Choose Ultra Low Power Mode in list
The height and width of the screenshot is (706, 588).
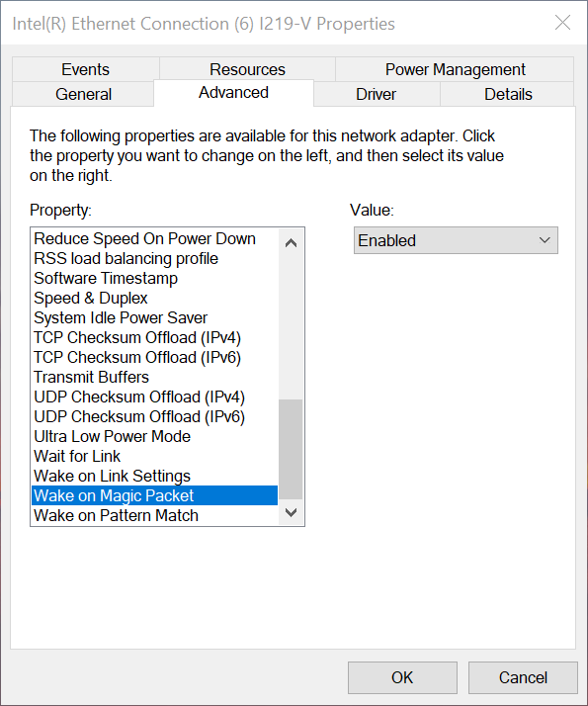[155, 436]
